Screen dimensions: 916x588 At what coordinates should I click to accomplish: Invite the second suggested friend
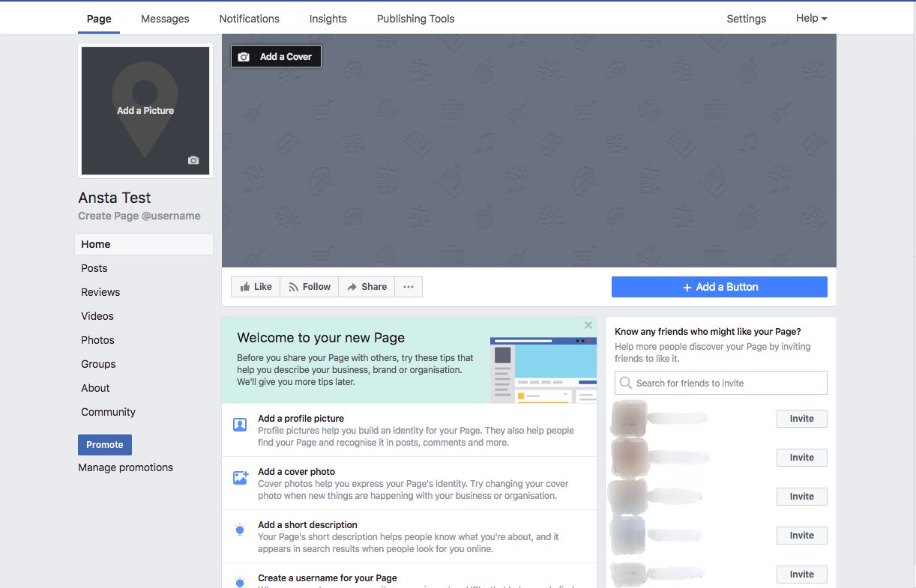(x=801, y=458)
